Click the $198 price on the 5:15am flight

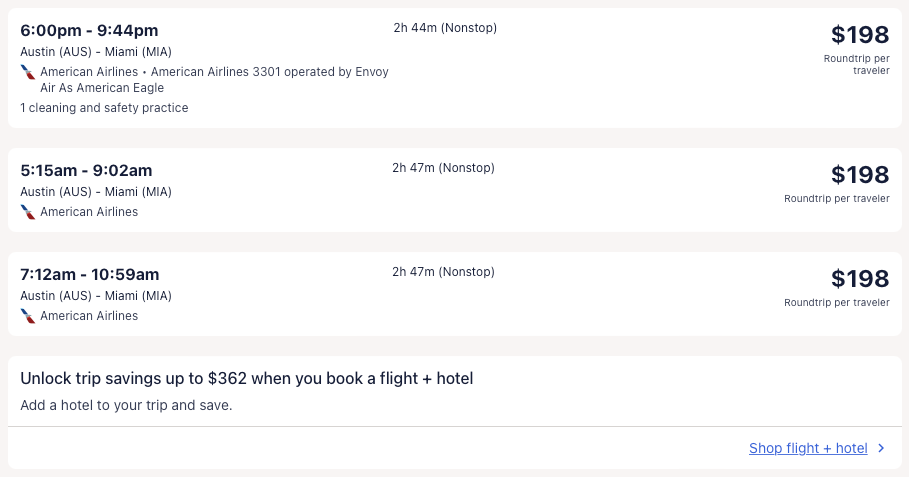click(x=859, y=175)
